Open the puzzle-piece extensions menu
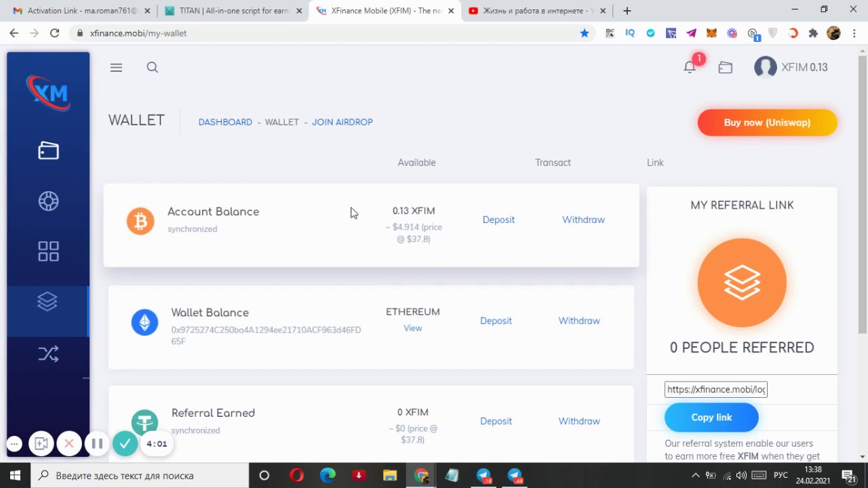Screen dimensions: 868x488 point(813,33)
